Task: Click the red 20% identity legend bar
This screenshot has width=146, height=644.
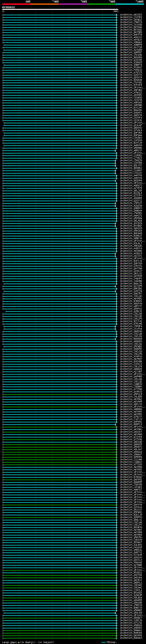Action: point(16,4)
